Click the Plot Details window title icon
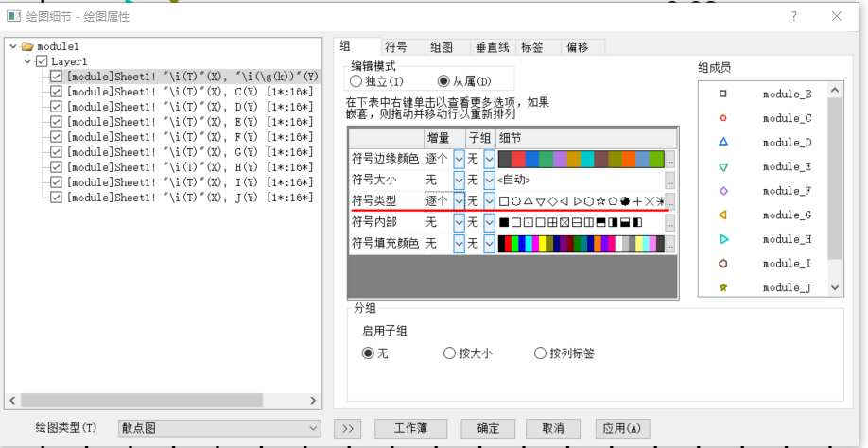This screenshot has width=868, height=448. pyautogui.click(x=14, y=16)
